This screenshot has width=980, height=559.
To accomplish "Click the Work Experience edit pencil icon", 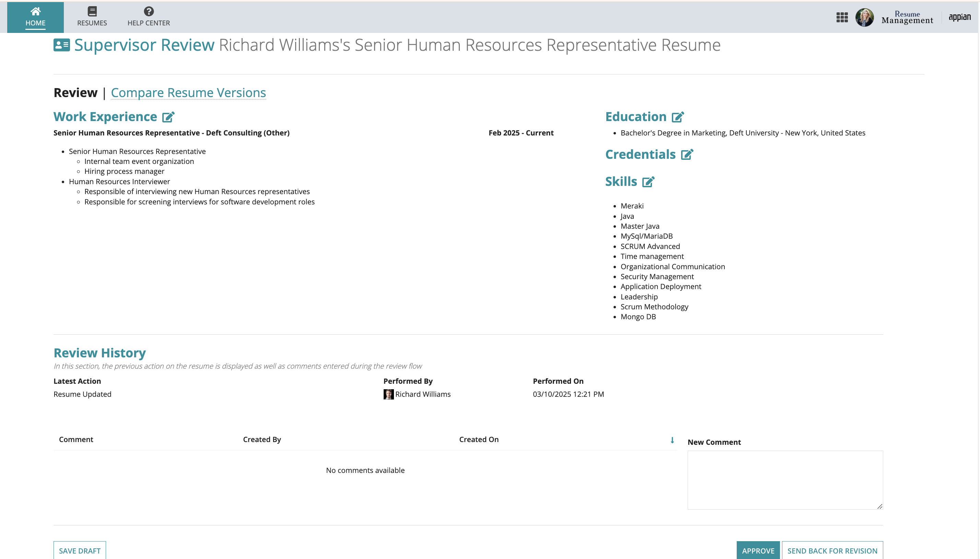I will 168,117.
